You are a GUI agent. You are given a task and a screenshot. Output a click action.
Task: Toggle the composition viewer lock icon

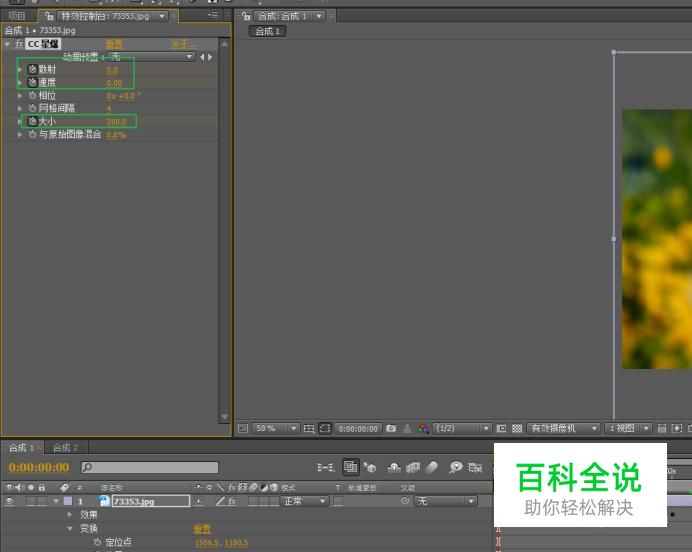click(246, 16)
